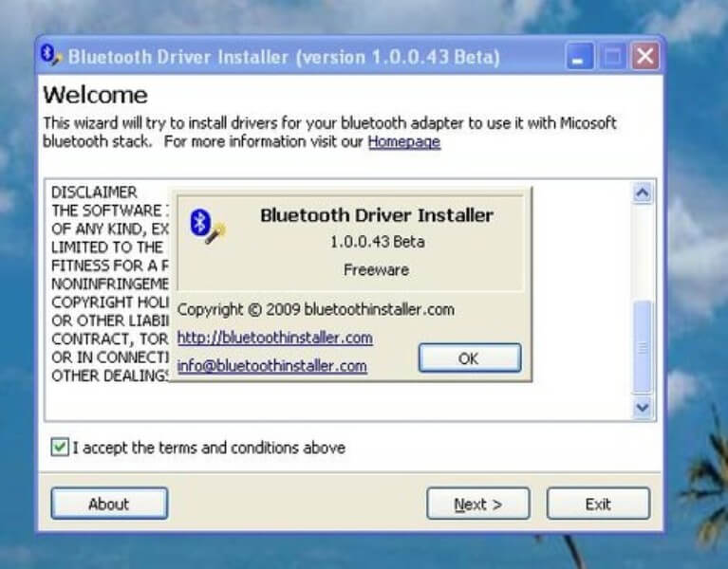This screenshot has width=728, height=569.
Task: Click the installer window title bar text
Action: click(x=285, y=57)
